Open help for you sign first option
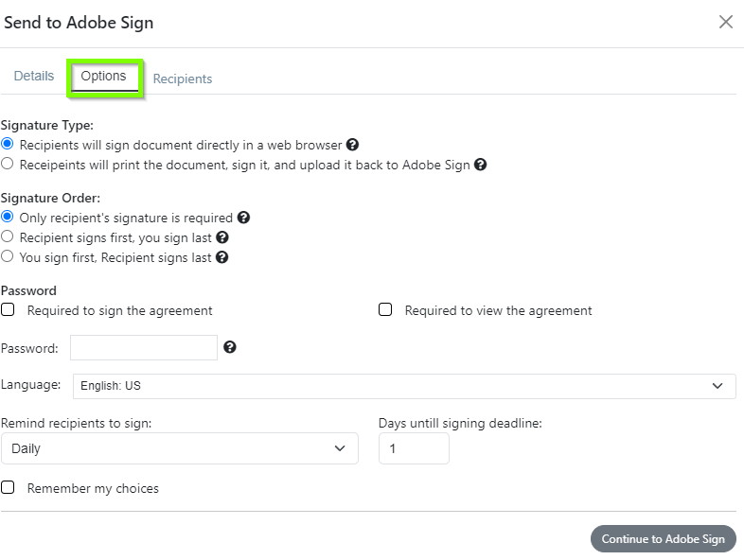Image resolution: width=744 pixels, height=560 pixels. [x=222, y=257]
